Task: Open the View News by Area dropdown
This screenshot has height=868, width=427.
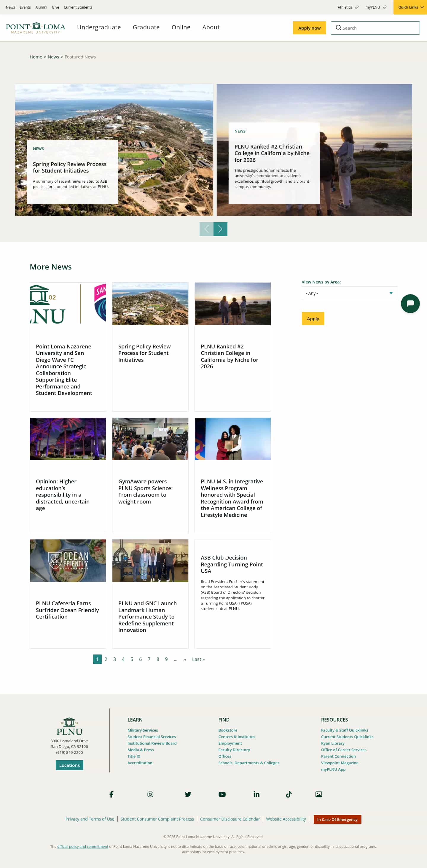Action: [349, 293]
